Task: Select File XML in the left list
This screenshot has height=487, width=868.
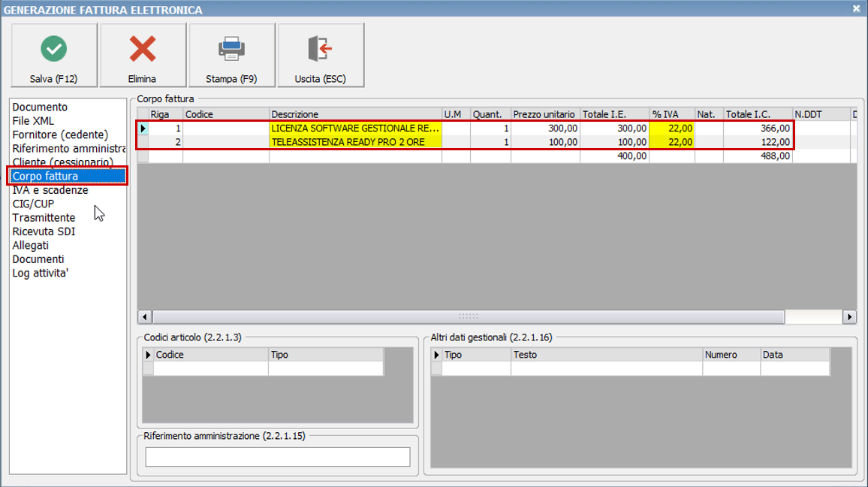Action: point(33,121)
